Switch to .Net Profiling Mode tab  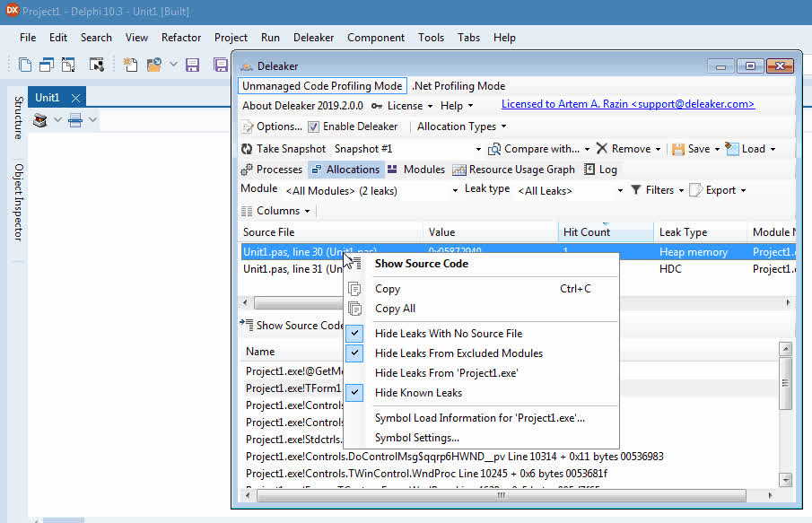click(458, 86)
